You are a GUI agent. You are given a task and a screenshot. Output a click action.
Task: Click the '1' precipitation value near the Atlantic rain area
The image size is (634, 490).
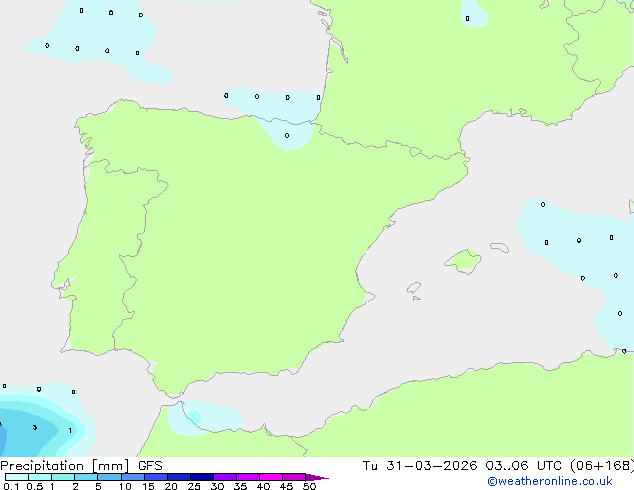click(x=70, y=431)
